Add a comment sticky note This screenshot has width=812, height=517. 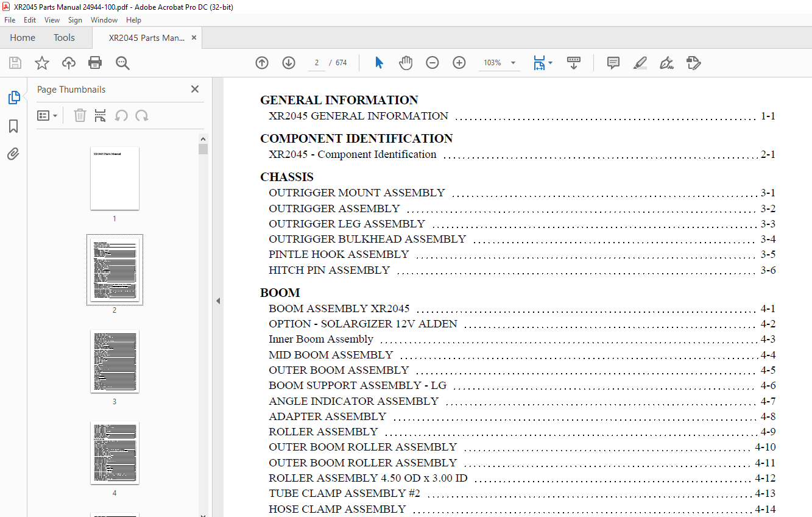pos(613,63)
